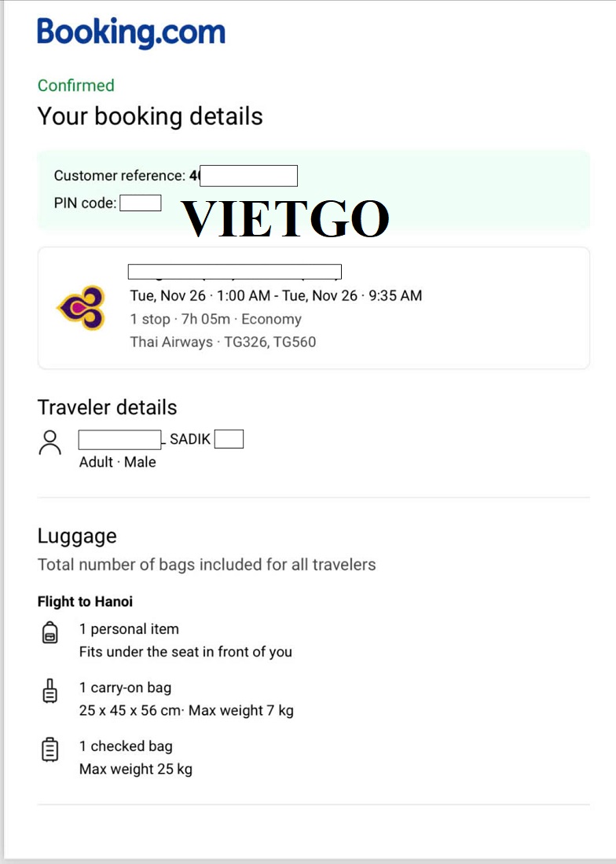Click the Flight to Hanoi label
Viewport: 616px width, 864px height.
pos(86,602)
